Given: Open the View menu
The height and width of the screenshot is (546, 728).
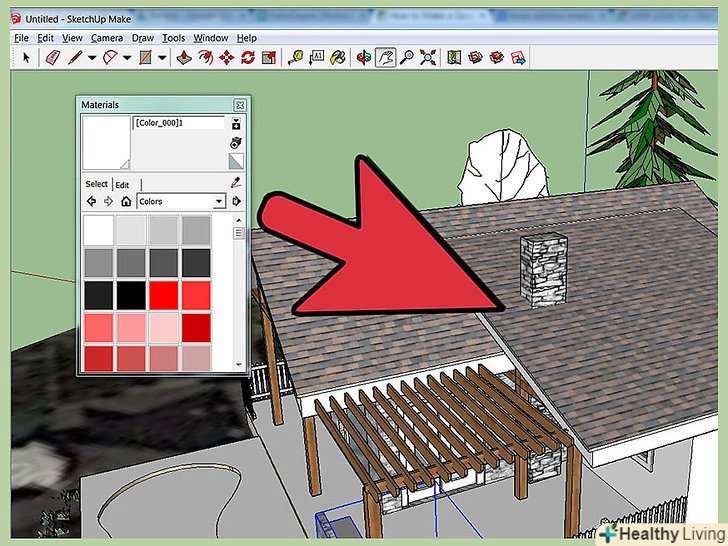Looking at the screenshot, I should [72, 38].
